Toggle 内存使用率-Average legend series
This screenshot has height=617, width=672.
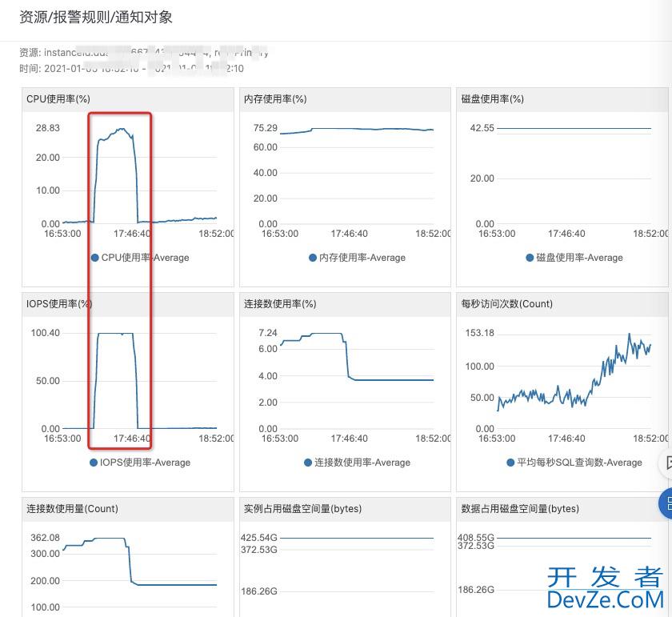pyautogui.click(x=357, y=258)
